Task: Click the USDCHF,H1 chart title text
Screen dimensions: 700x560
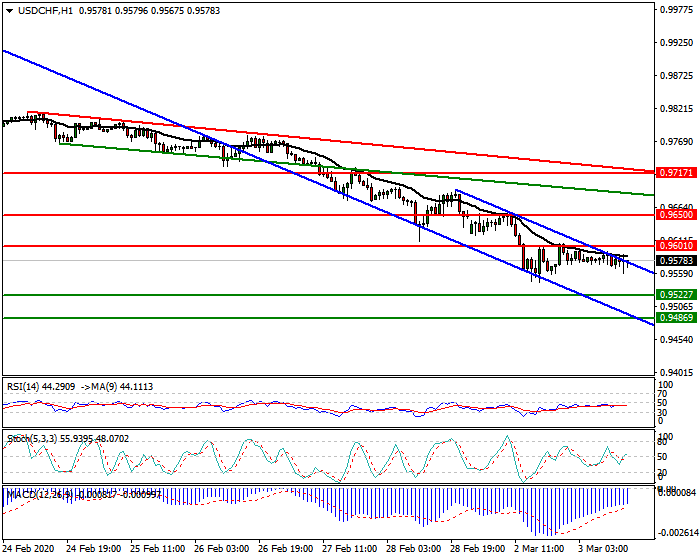Action: 45,11
